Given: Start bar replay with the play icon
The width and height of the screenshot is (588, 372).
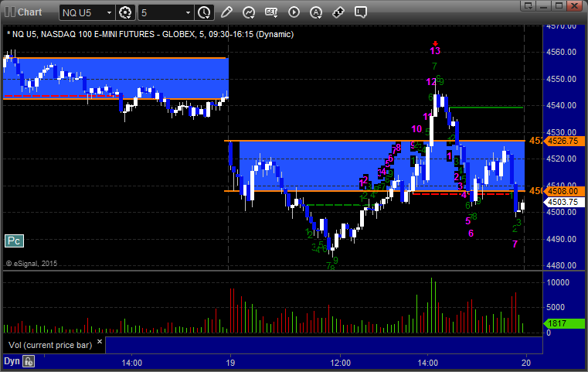Looking at the screenshot, I should [x=294, y=12].
